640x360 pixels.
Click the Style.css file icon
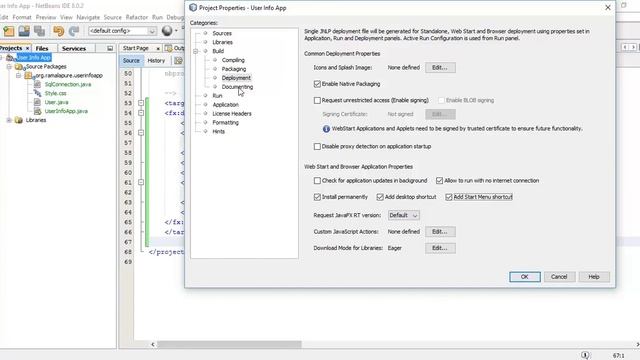point(38,93)
